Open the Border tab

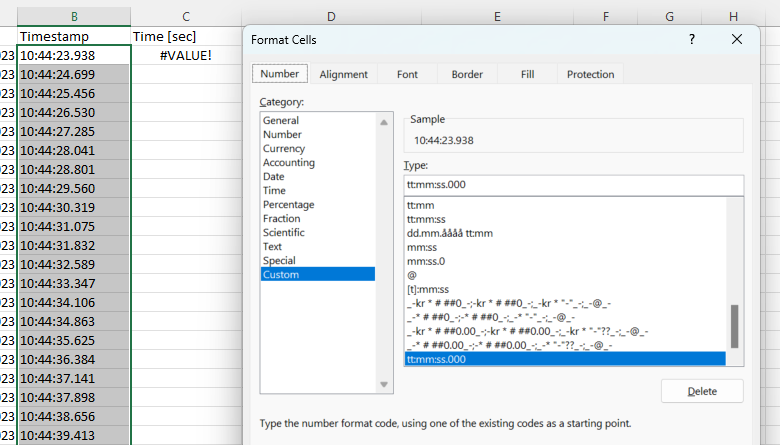467,74
